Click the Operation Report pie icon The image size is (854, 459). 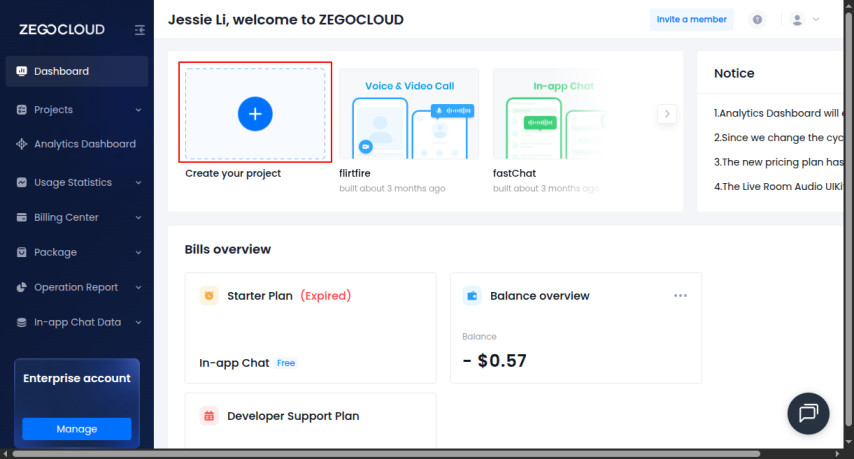coord(22,287)
